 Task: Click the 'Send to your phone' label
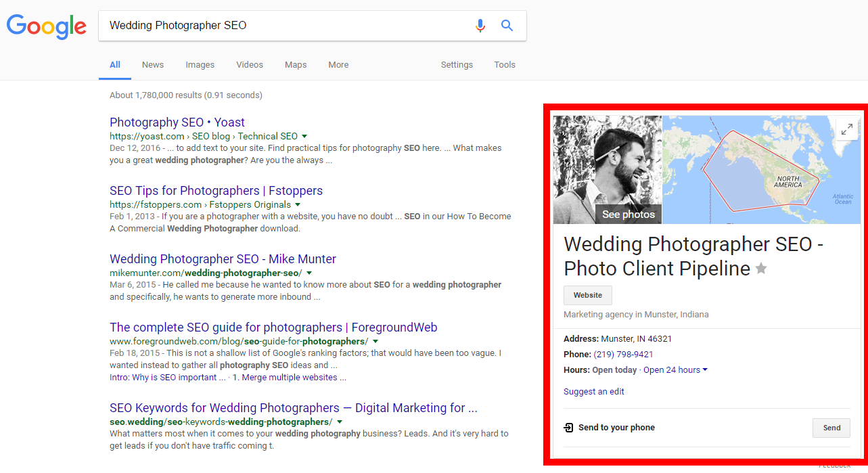point(616,428)
